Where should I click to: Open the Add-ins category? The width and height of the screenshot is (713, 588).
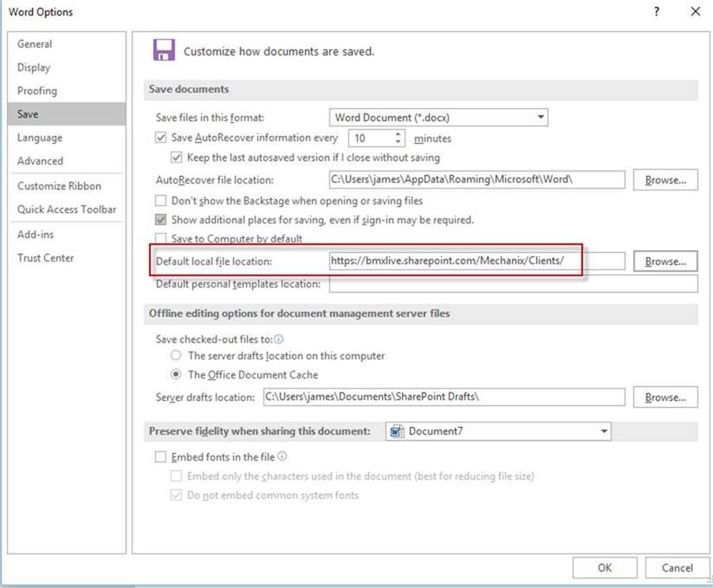click(67, 235)
